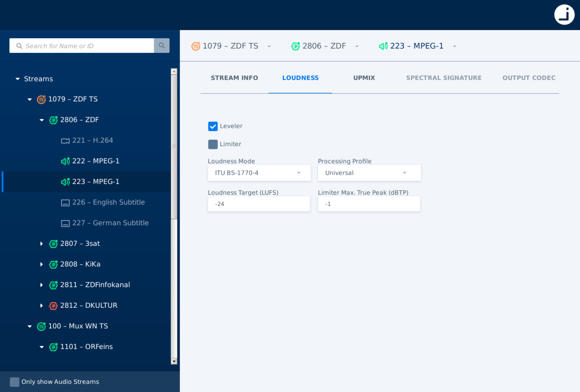The width and height of the screenshot is (580, 392).
Task: Click the audio icon in the 223 – MPEG-1 breadcrumb
Action: point(383,46)
